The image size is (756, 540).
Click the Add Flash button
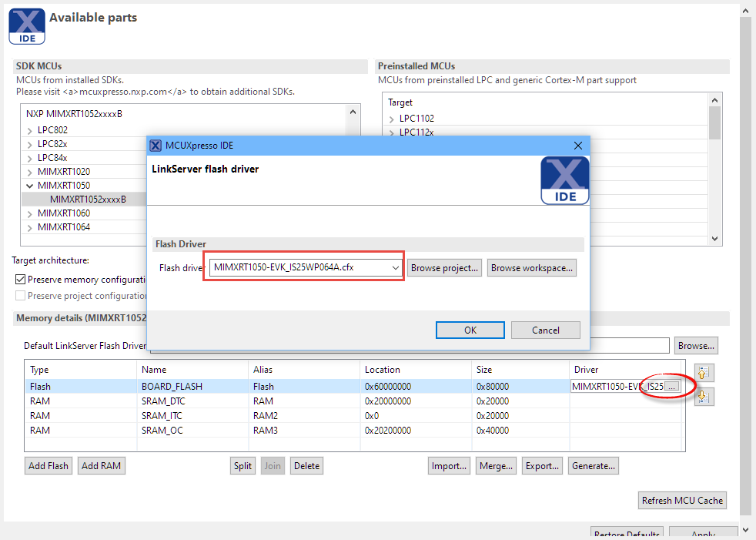(x=49, y=465)
